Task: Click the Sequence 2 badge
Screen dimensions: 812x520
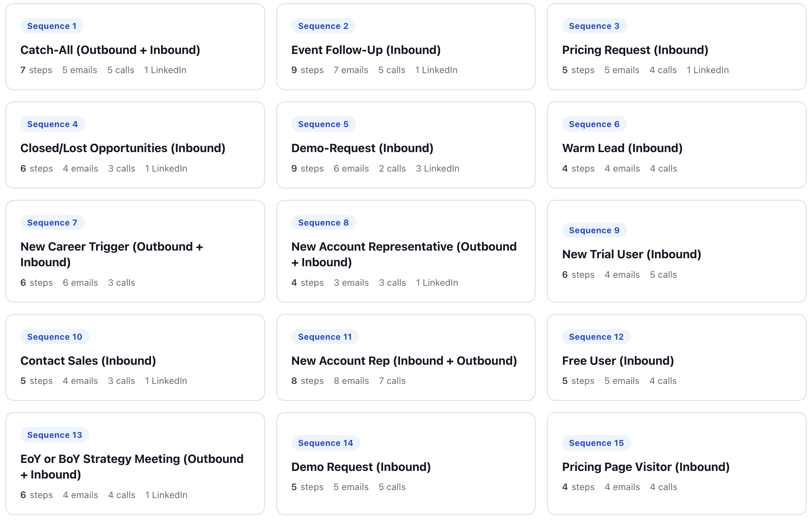Action: [x=323, y=26]
